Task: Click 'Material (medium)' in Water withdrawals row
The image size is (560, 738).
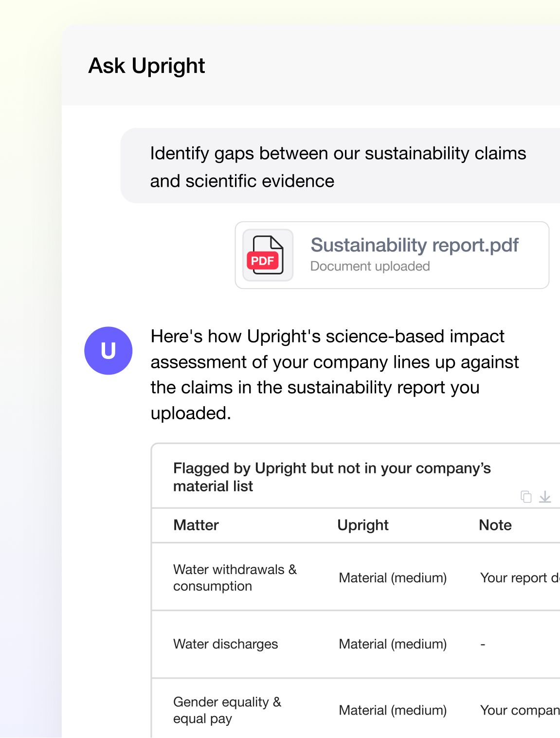Action: point(393,578)
